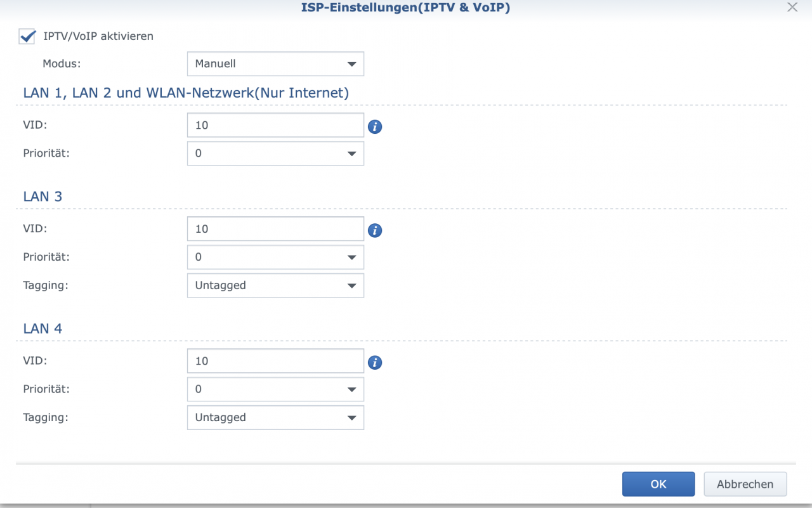The image size is (812, 508).
Task: Open the Modus dropdown set to Manuell
Action: click(275, 64)
